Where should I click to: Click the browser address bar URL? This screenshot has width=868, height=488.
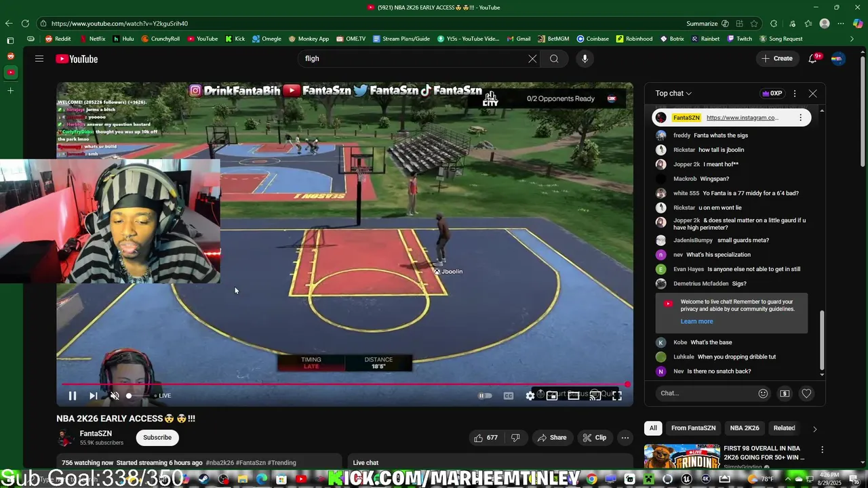point(119,23)
